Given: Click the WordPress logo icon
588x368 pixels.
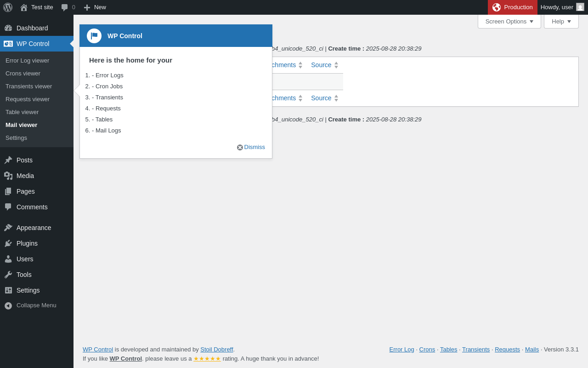Looking at the screenshot, I should 8,7.
